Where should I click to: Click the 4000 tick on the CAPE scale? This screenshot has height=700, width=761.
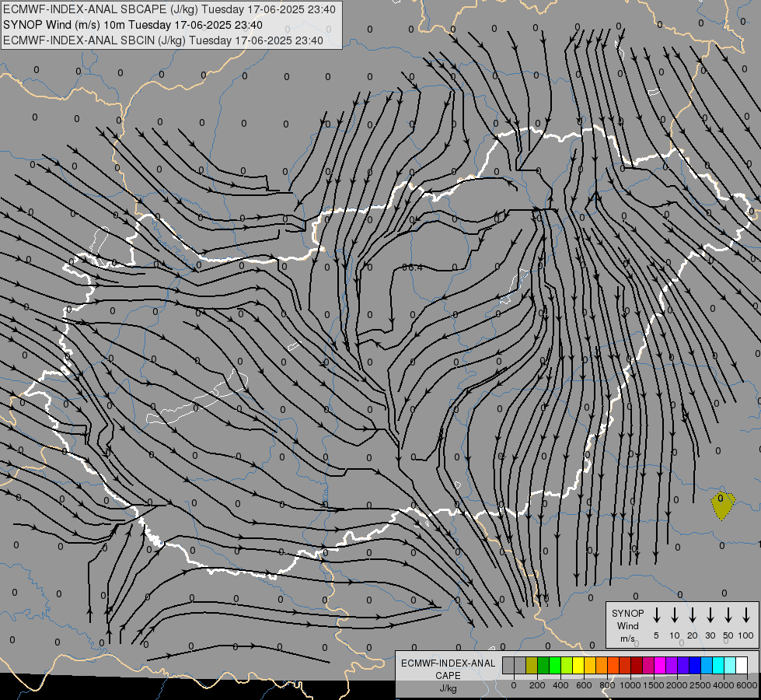(724, 685)
